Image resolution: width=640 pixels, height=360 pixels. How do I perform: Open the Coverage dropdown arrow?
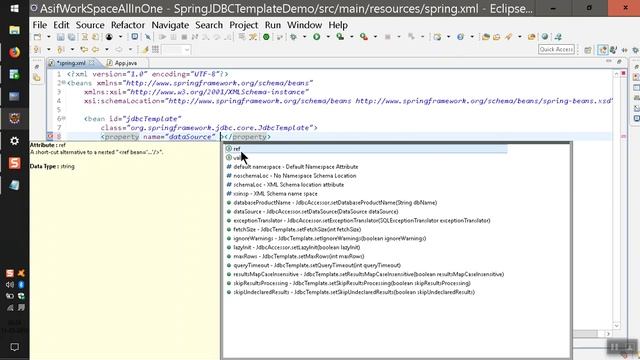point(351,37)
